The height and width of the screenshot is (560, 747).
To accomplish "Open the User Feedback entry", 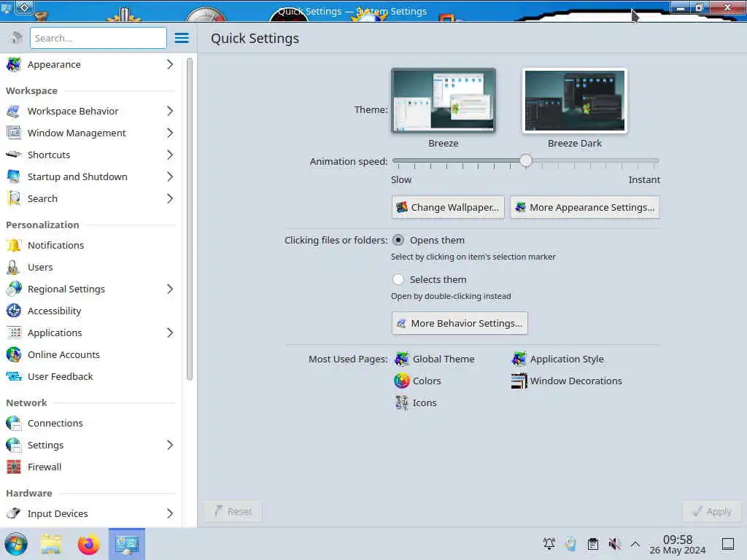I will pos(91,377).
